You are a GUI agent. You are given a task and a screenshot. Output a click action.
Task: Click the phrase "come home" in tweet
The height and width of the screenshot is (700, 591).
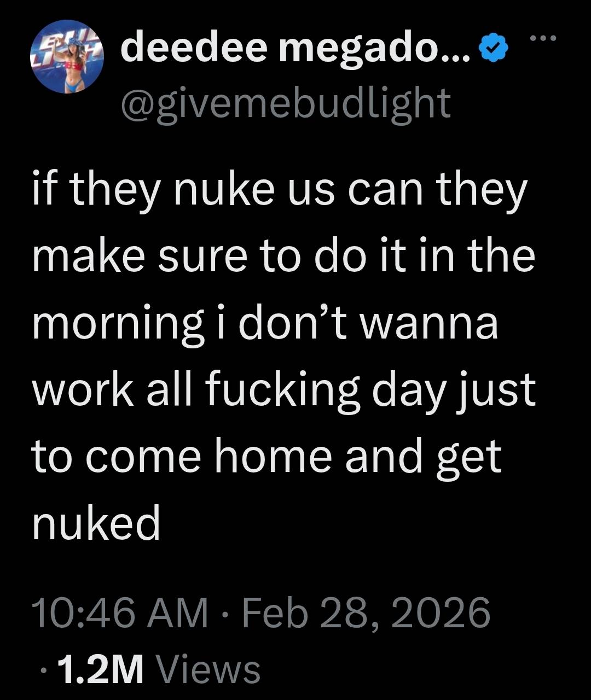(205, 456)
